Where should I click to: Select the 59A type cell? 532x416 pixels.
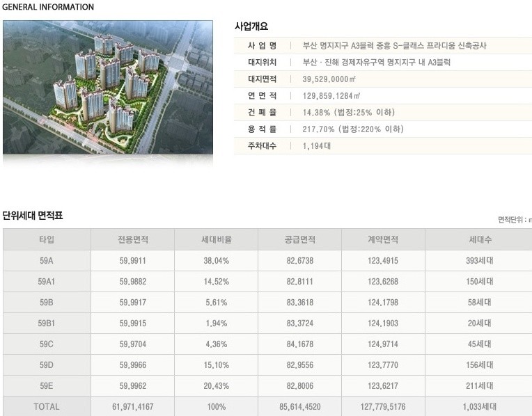(47, 260)
